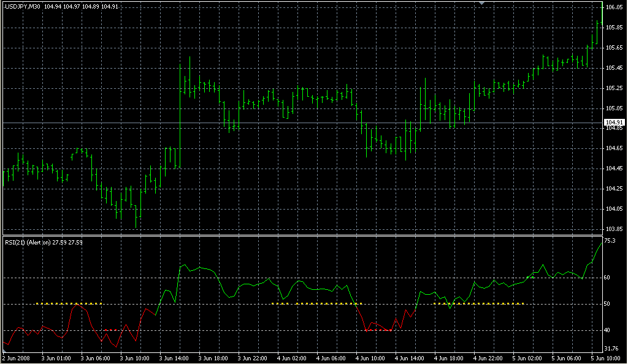Screen dimensions: 628x364
Task: Click the RSI 50 level axis label
Action: (x=607, y=304)
